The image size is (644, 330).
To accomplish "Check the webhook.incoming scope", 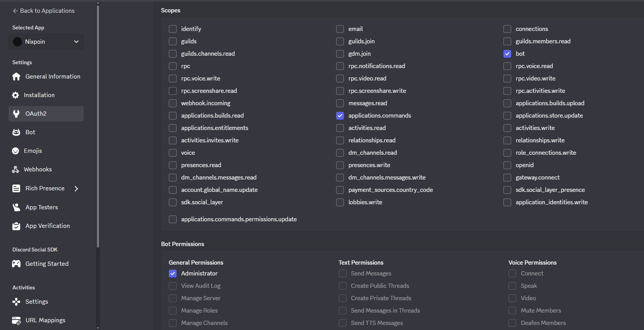I will 173,103.
